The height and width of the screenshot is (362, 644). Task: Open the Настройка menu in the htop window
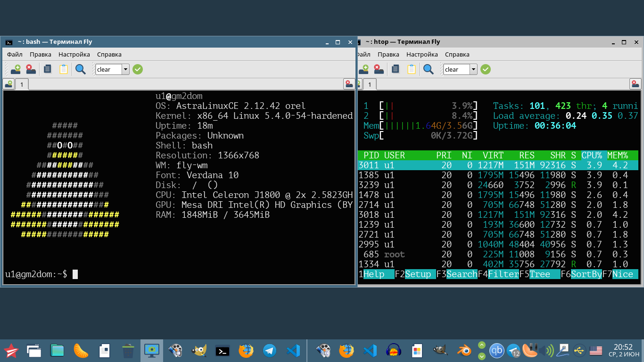(x=422, y=54)
